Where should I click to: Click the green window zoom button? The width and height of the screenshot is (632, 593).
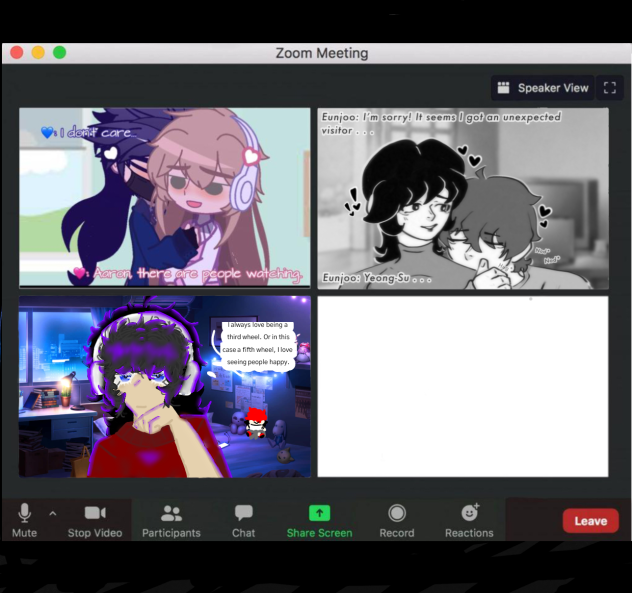59,52
